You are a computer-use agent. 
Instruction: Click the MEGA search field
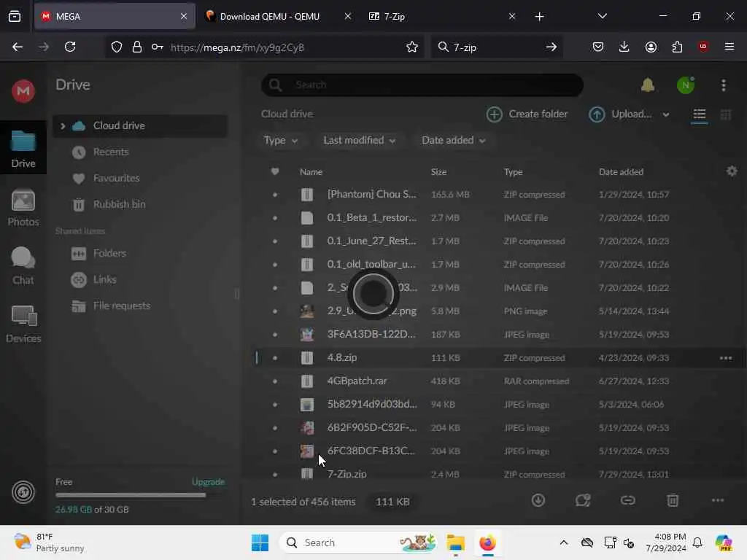tap(422, 85)
